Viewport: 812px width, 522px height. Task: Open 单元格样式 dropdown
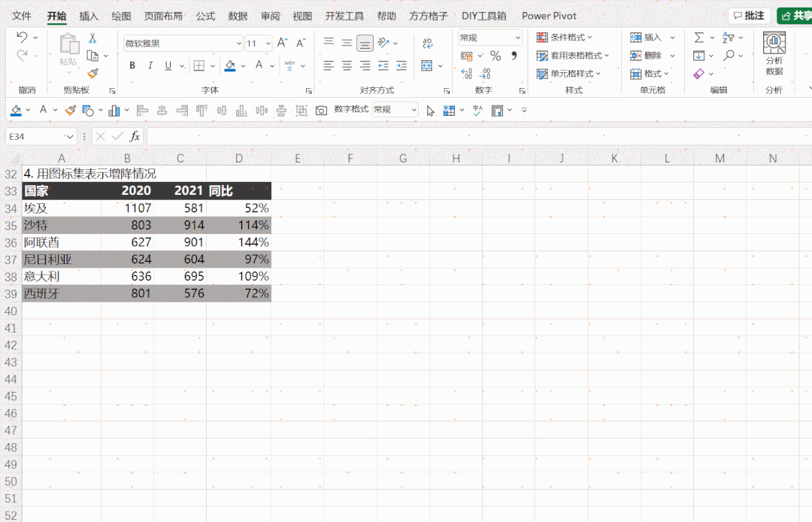[x=568, y=74]
